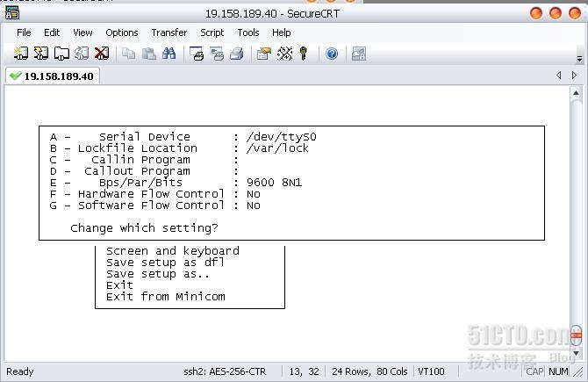Click the 'Ready' status bar text
Screen dimensions: 588x382
pos(20,371)
